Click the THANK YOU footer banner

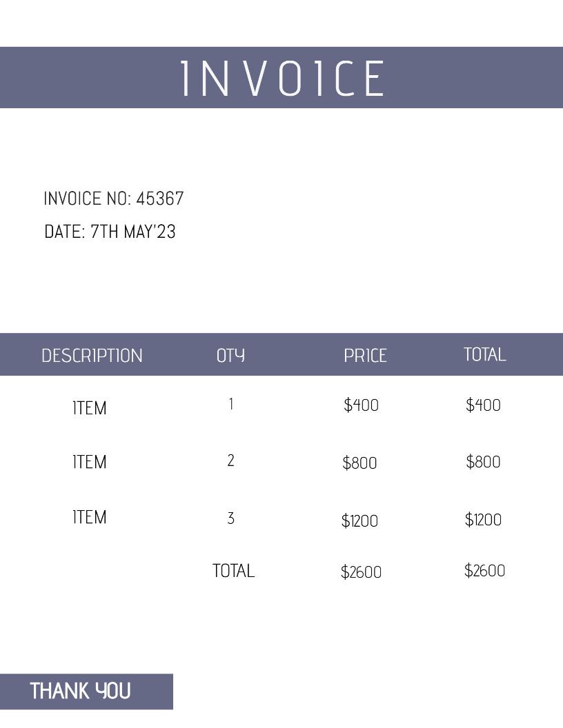(81, 691)
